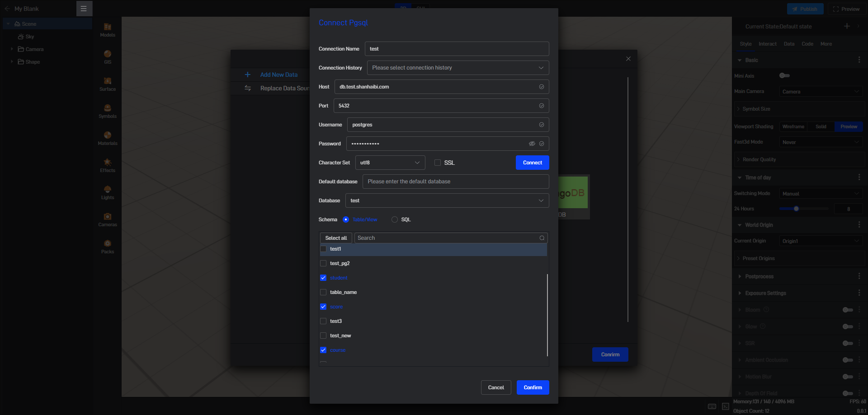Reveal password with the eye icon
Image resolution: width=868 pixels, height=415 pixels.
(532, 144)
